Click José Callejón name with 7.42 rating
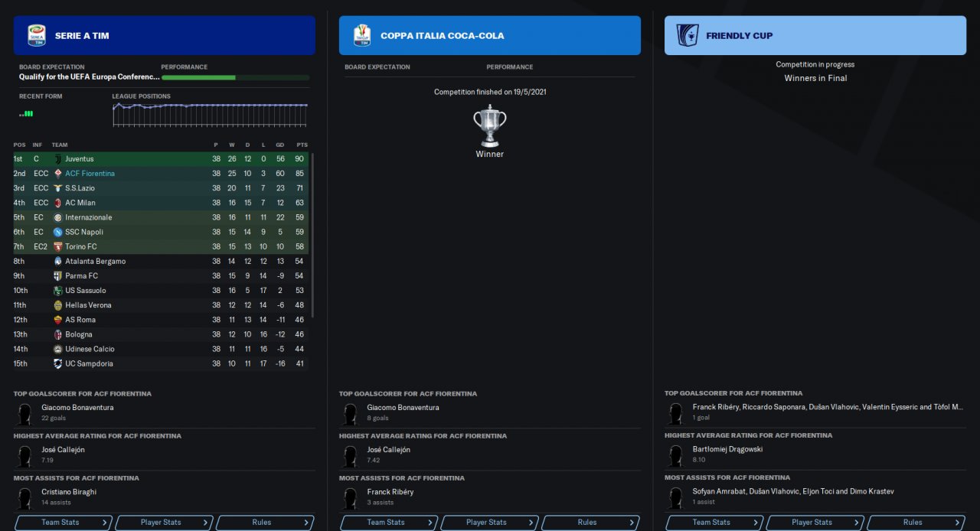 click(388, 450)
